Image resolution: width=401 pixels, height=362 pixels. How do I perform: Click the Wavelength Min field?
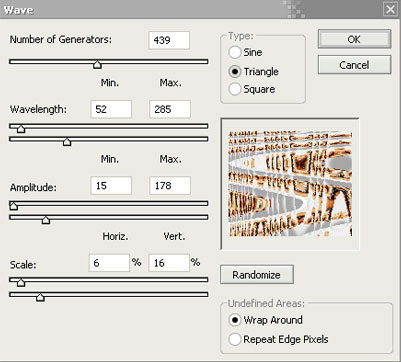tap(111, 109)
